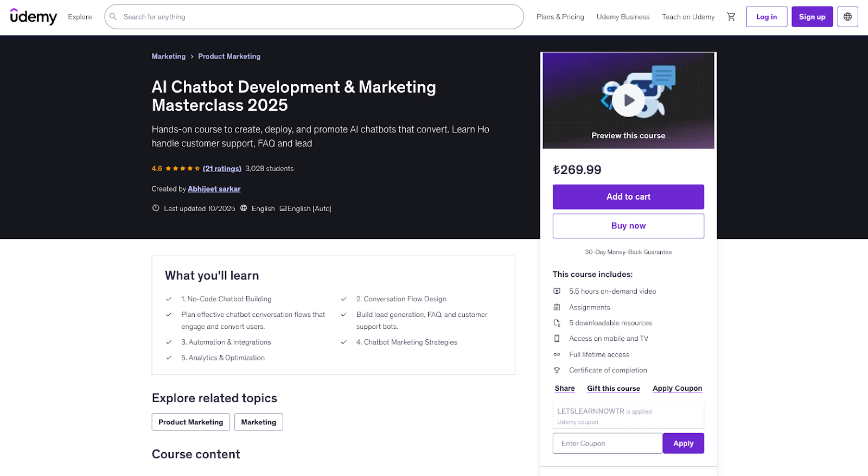Open the Explore menu
Viewport: 868px width, 476px height.
click(80, 17)
